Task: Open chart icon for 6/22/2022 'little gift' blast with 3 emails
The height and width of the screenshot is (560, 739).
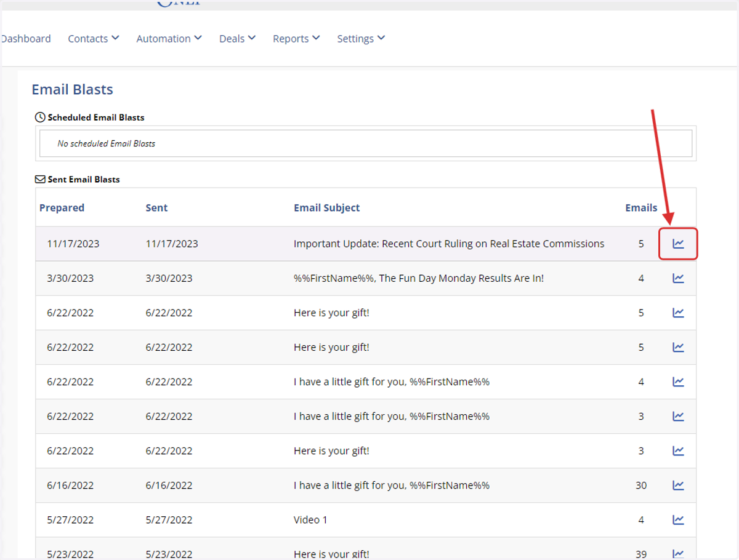Action: 678,416
